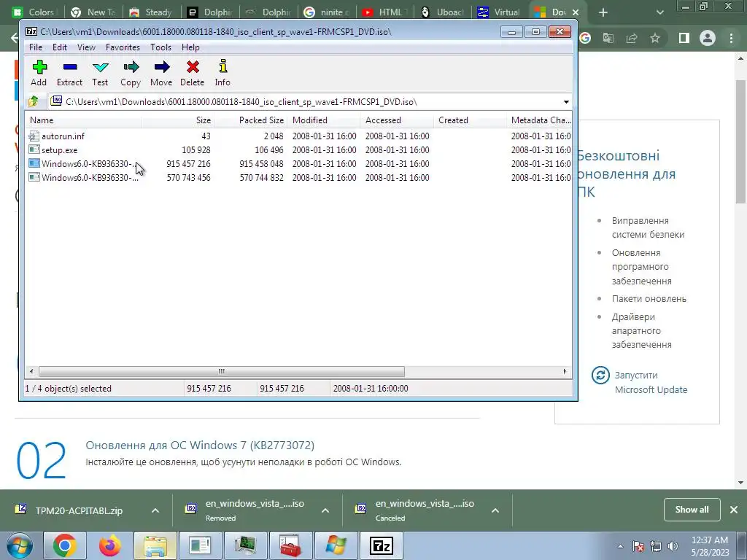Select the autorun.inf file icon
The image size is (747, 560).
34,136
